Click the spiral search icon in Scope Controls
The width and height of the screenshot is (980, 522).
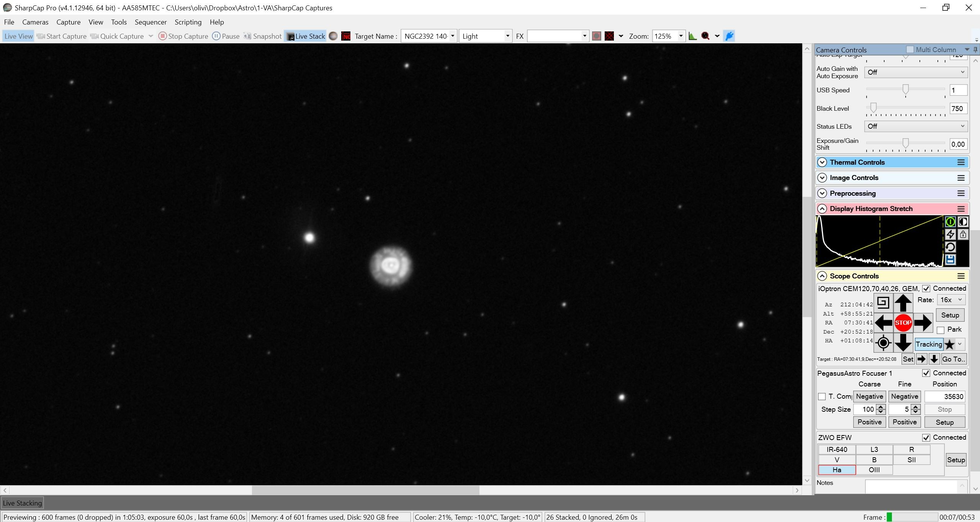883,303
